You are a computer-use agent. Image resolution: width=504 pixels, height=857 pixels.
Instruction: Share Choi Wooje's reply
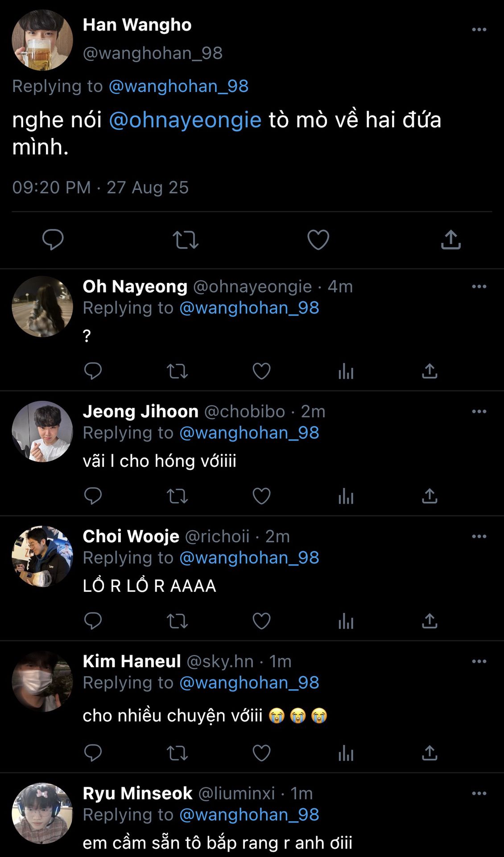(x=430, y=621)
